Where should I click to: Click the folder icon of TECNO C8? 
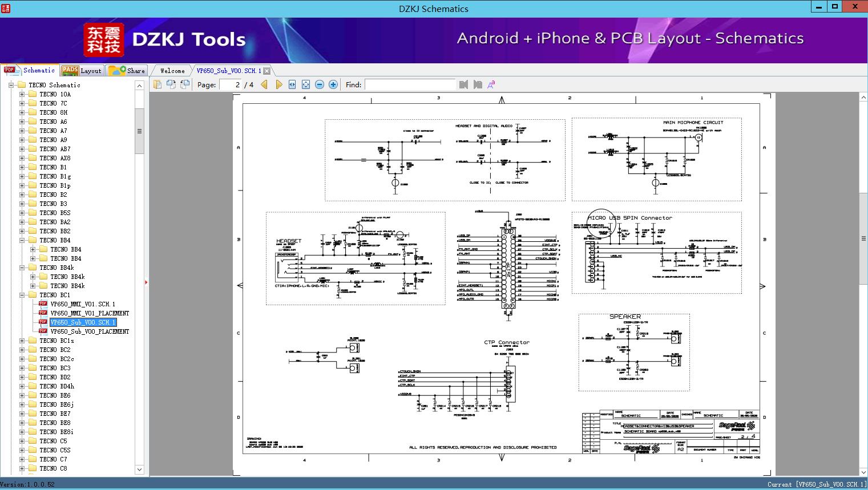coord(33,468)
